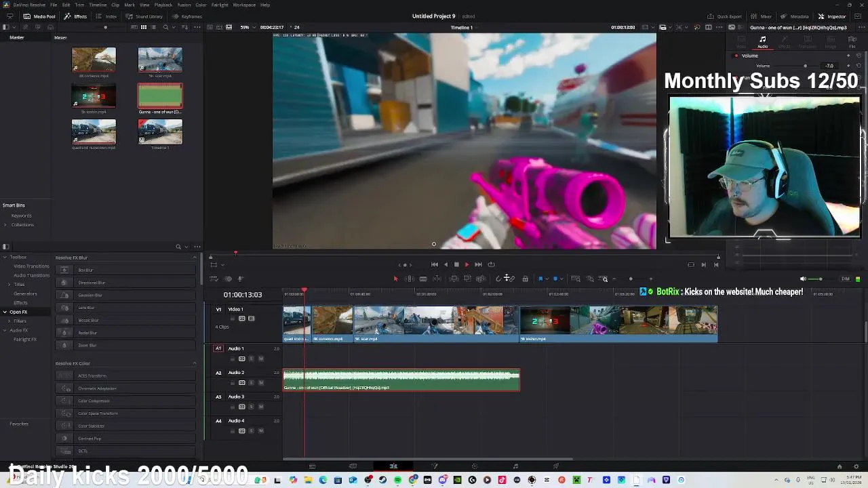Open the viewer zoom 59% dropdown

pos(247,27)
